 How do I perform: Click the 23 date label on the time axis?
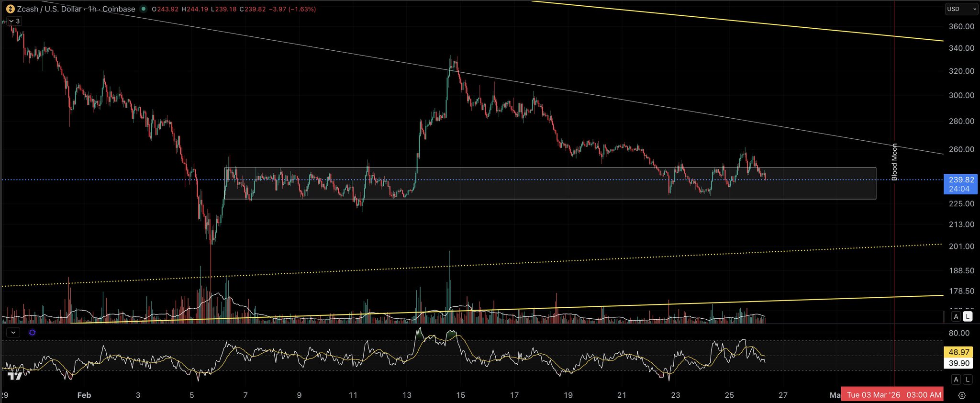coord(676,395)
